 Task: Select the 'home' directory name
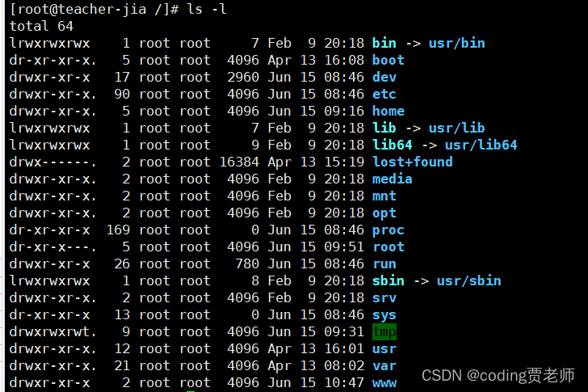(x=388, y=111)
